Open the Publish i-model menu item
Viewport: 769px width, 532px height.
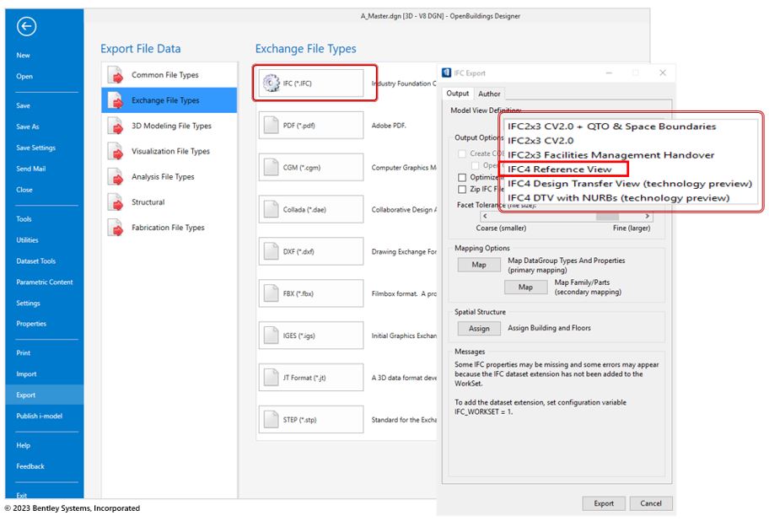(x=39, y=416)
